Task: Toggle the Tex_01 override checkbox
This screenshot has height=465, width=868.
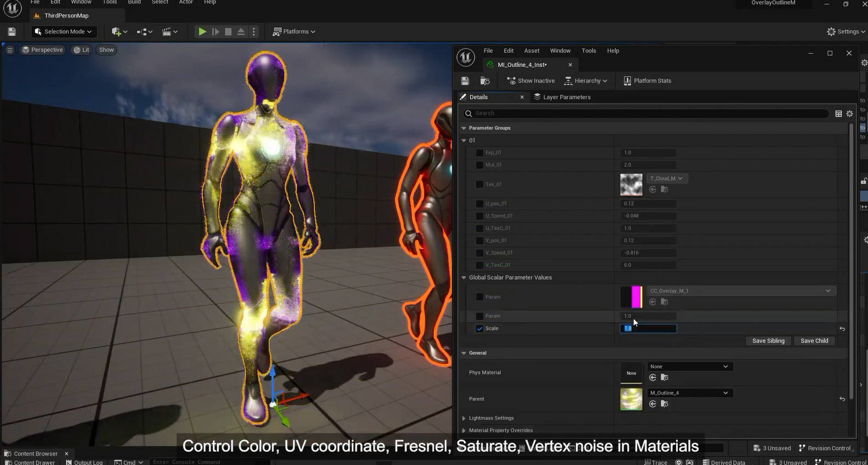Action: 479,185
